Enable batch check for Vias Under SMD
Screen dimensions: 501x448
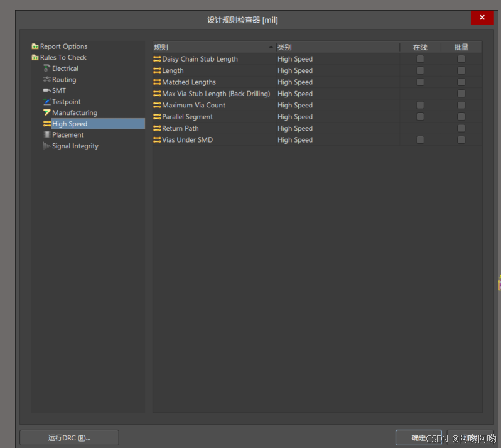coord(461,139)
